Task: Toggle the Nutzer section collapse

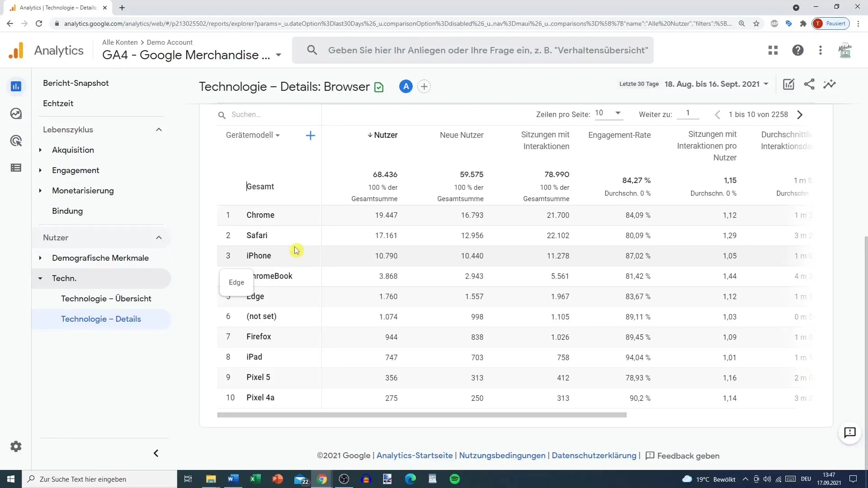Action: click(159, 237)
